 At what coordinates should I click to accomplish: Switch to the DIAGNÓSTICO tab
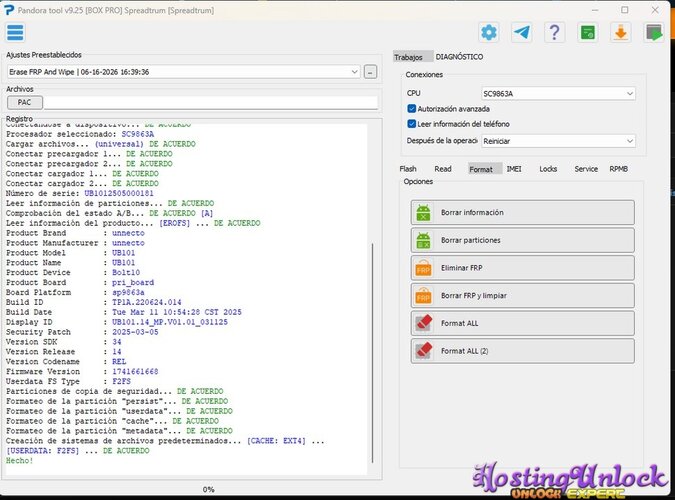(459, 57)
